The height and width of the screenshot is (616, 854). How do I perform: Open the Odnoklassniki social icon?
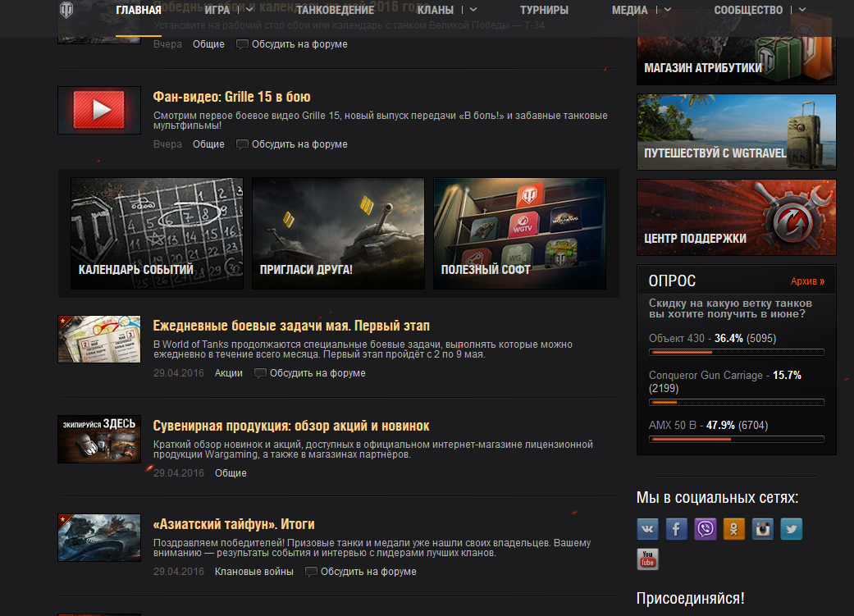(733, 529)
